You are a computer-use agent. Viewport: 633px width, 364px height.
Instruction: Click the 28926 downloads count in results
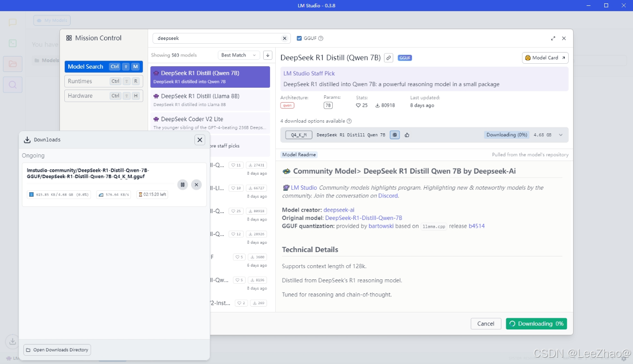click(x=257, y=234)
